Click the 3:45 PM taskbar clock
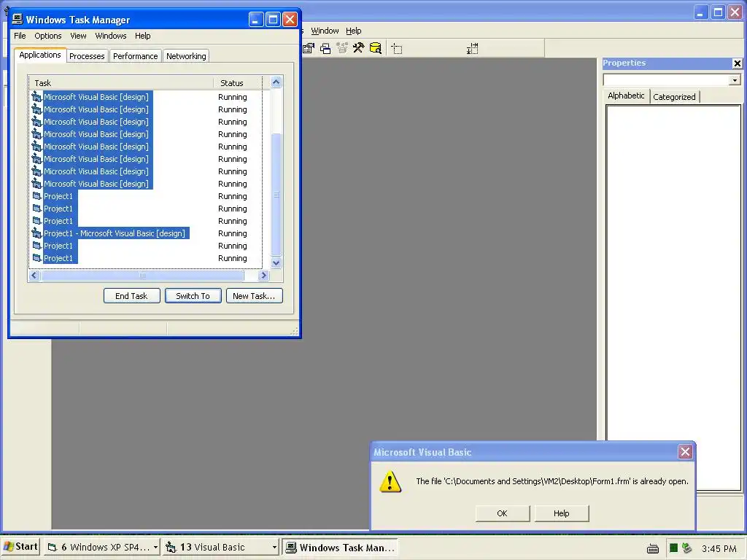The width and height of the screenshot is (747, 560). point(719,548)
